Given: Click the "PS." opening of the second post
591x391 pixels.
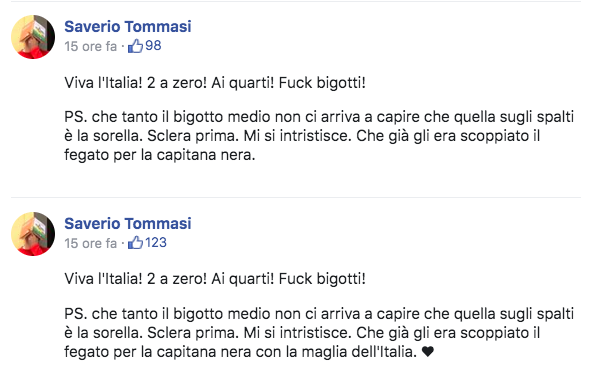Looking at the screenshot, I should [76, 314].
